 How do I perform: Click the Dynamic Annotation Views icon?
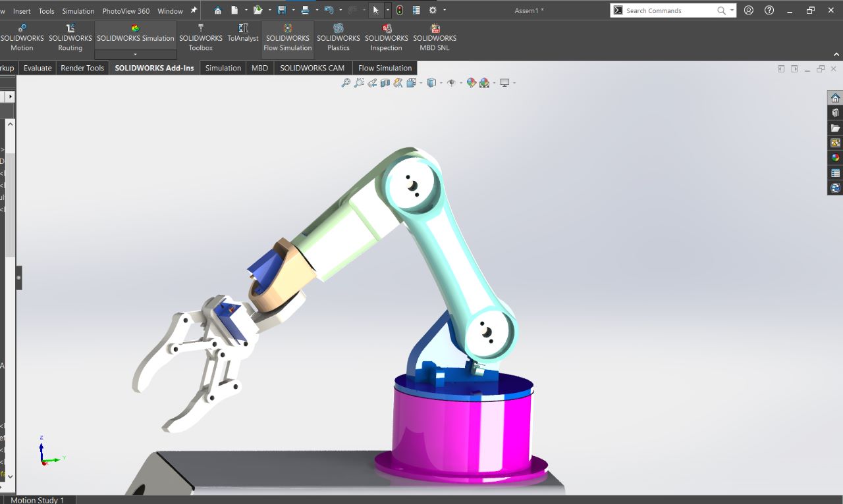coord(398,83)
